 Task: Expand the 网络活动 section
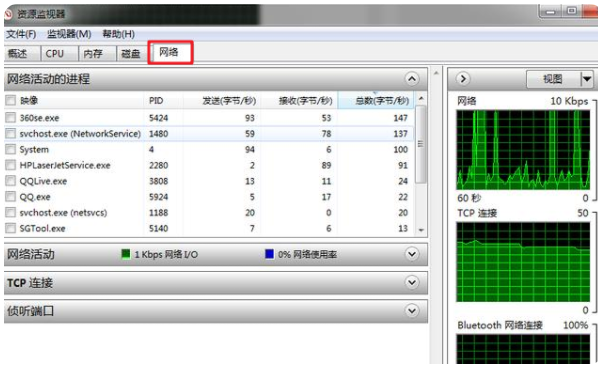tap(412, 254)
